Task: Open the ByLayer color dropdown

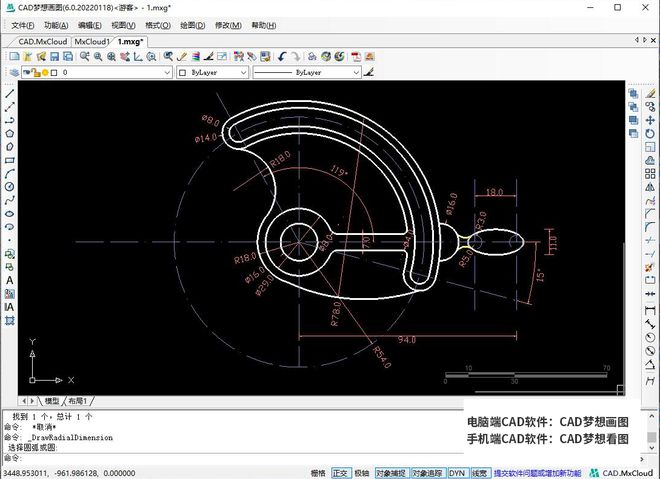Action: pyautogui.click(x=213, y=72)
